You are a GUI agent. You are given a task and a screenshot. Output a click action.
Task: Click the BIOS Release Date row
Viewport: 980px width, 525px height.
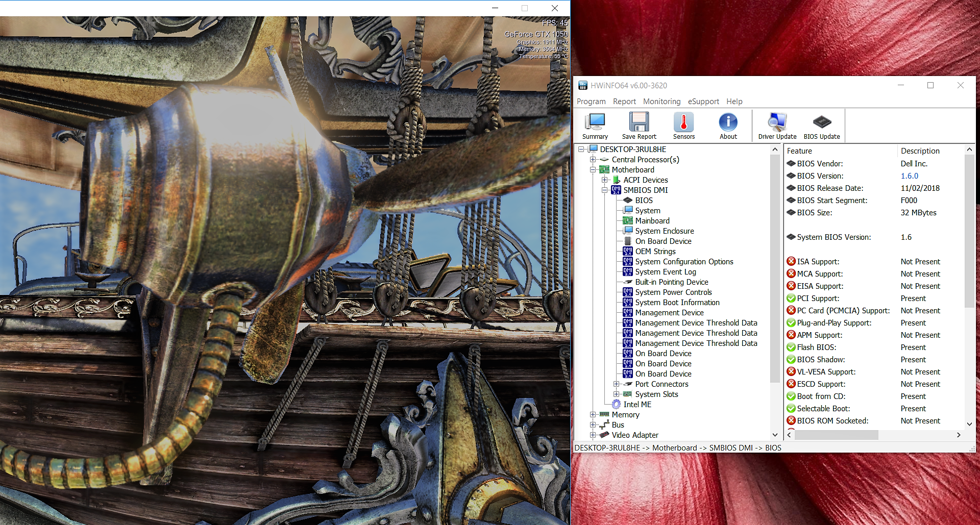click(874, 188)
